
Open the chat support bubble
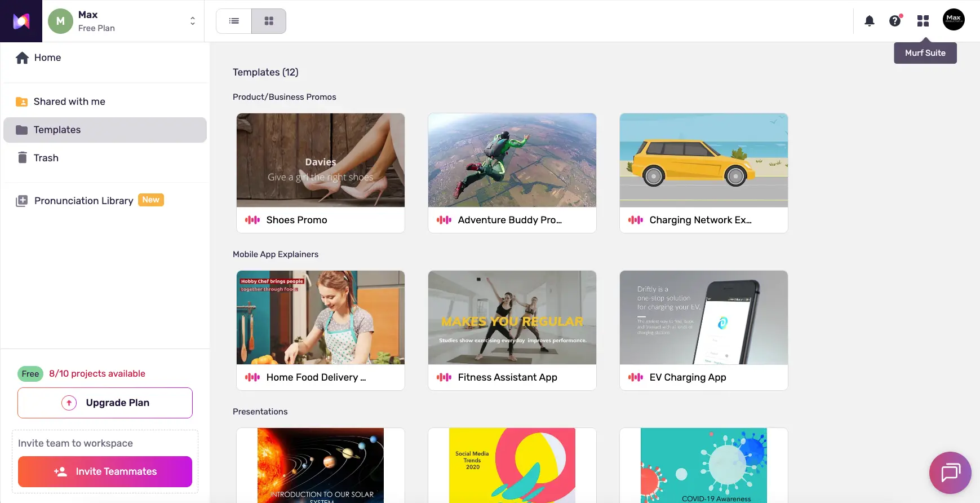pos(950,473)
